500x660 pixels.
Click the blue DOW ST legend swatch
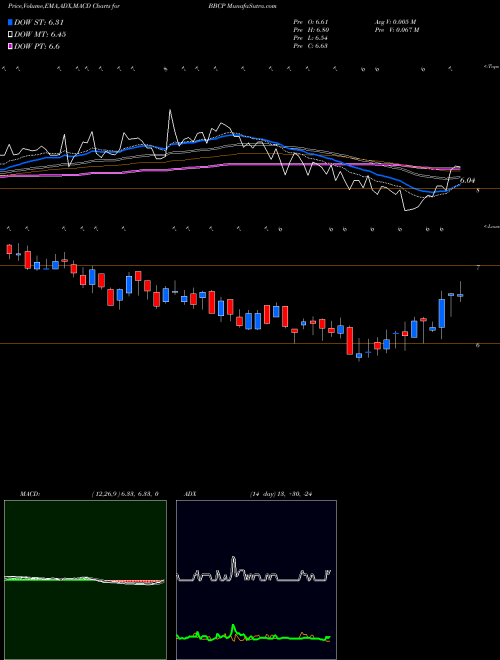[10, 22]
